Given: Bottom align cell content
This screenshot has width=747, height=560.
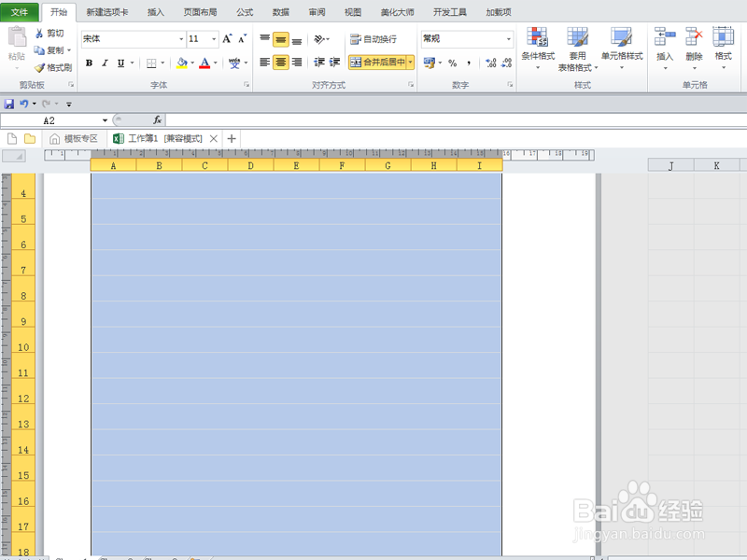Looking at the screenshot, I should [297, 39].
